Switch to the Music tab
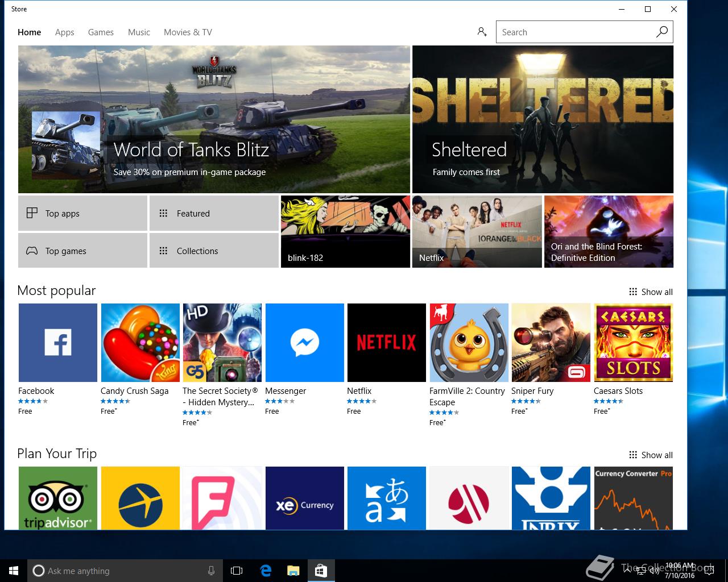Screen dimensions: 728x582 139,32
